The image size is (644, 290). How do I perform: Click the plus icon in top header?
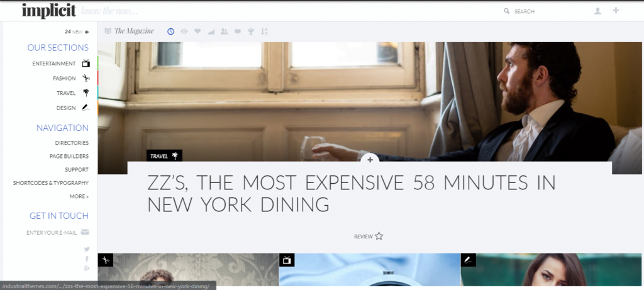(616, 11)
